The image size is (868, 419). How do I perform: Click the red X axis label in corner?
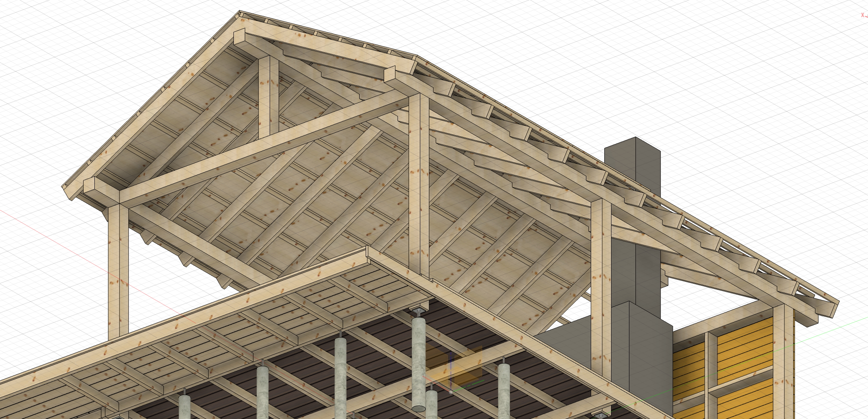(x=863, y=15)
